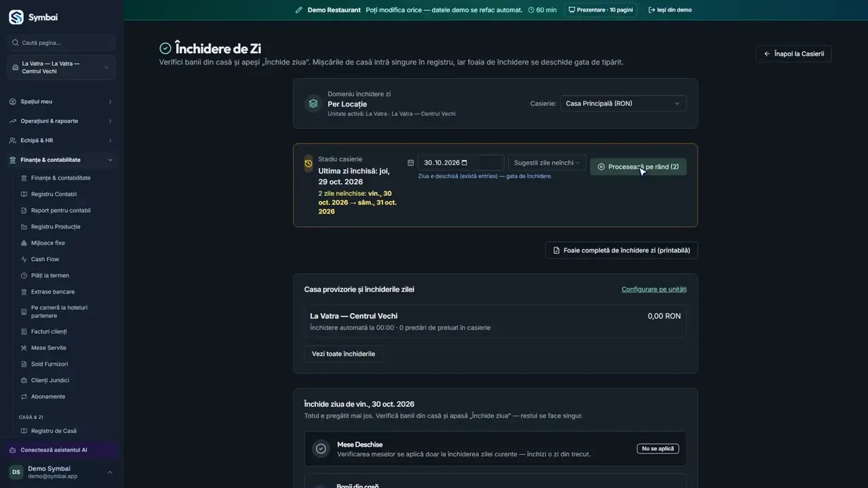Image resolution: width=868 pixels, height=488 pixels.
Task: Select the La Vatra — Centrul Vechi row
Action: (495, 321)
